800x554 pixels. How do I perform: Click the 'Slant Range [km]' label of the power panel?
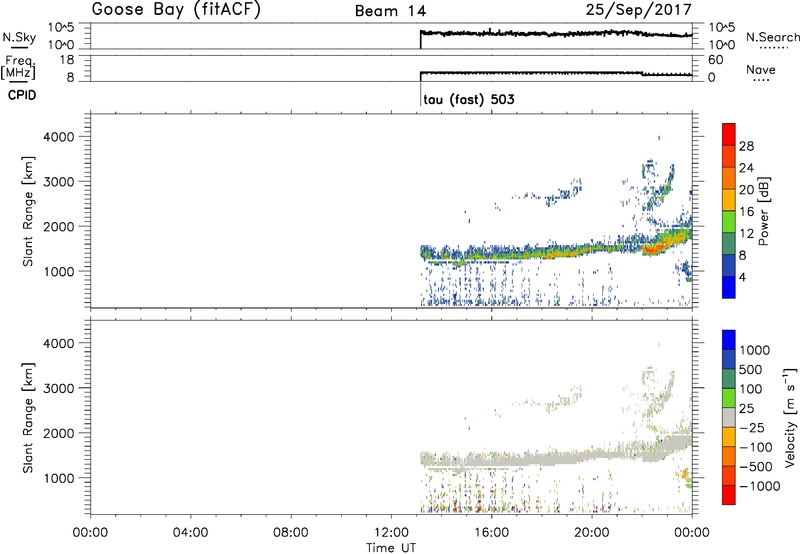pyautogui.click(x=28, y=211)
